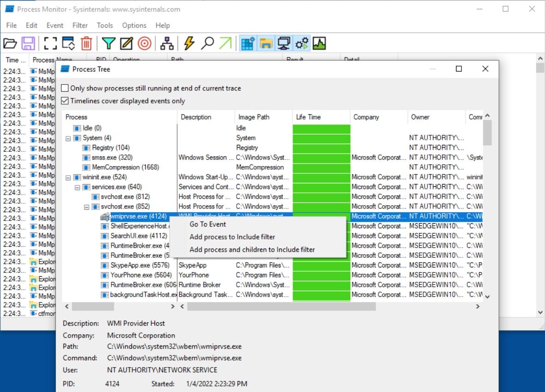The image size is (545, 392).
Task: Click the details pane horizontal scrollbar right arrow
Action: [x=478, y=307]
